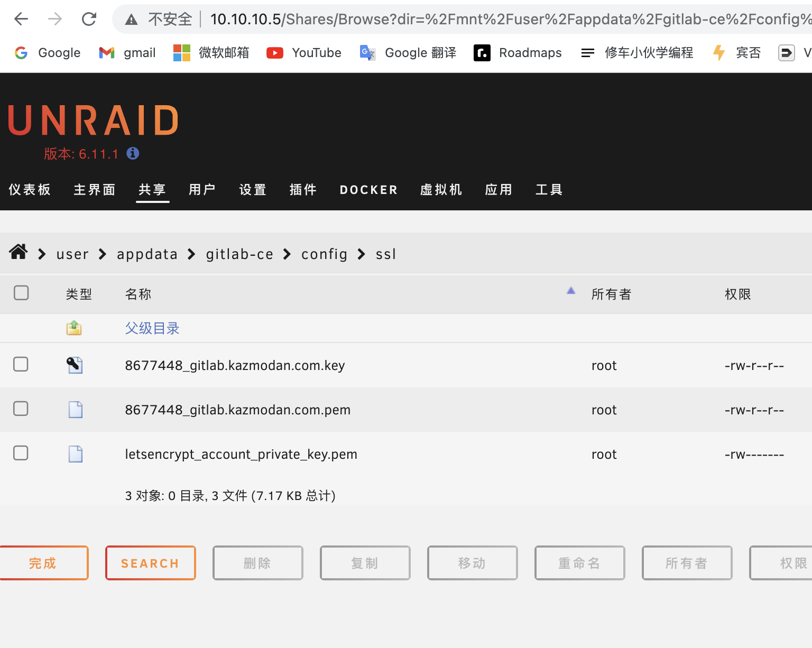Switch to the DOCKER tab
Viewport: 812px width, 648px height.
point(368,190)
